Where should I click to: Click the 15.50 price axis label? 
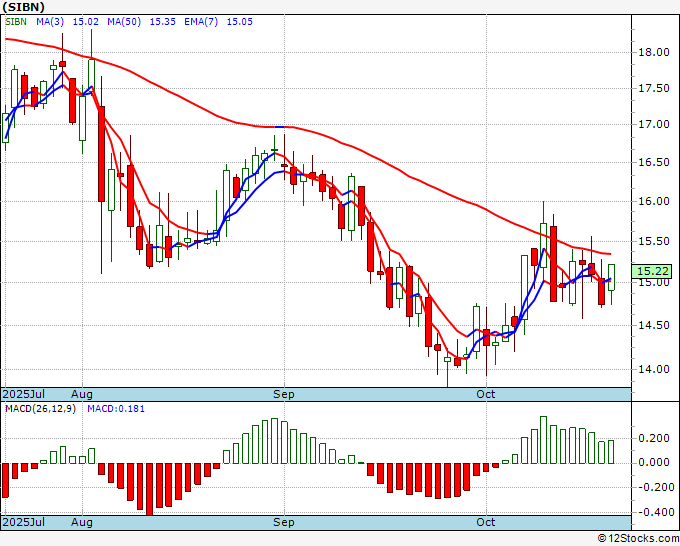[654, 242]
